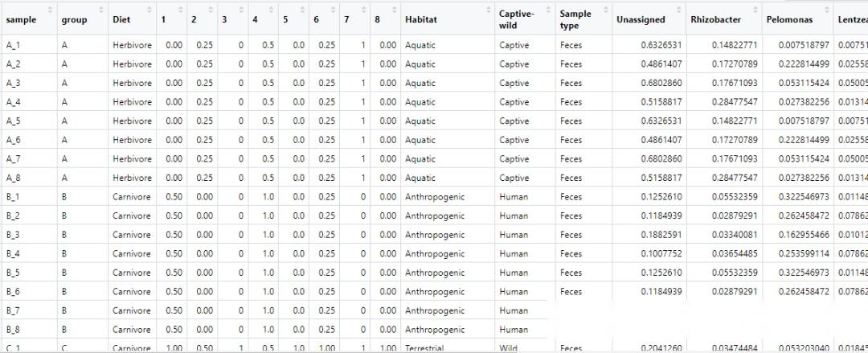The image size is (868, 353).
Task: Click sort arrows beside Sample type
Action: [604, 9]
